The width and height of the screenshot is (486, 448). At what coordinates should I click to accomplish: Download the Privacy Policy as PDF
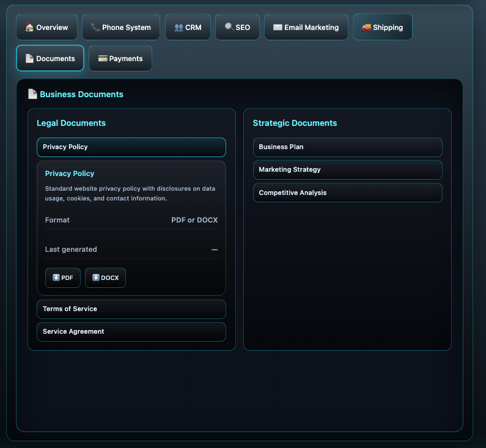click(x=63, y=278)
